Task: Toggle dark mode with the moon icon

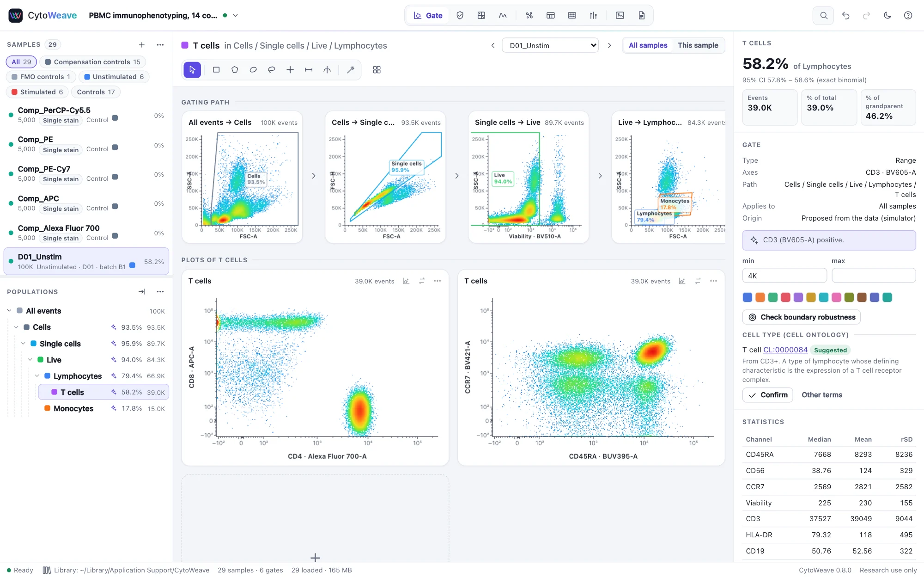Action: pos(887,15)
